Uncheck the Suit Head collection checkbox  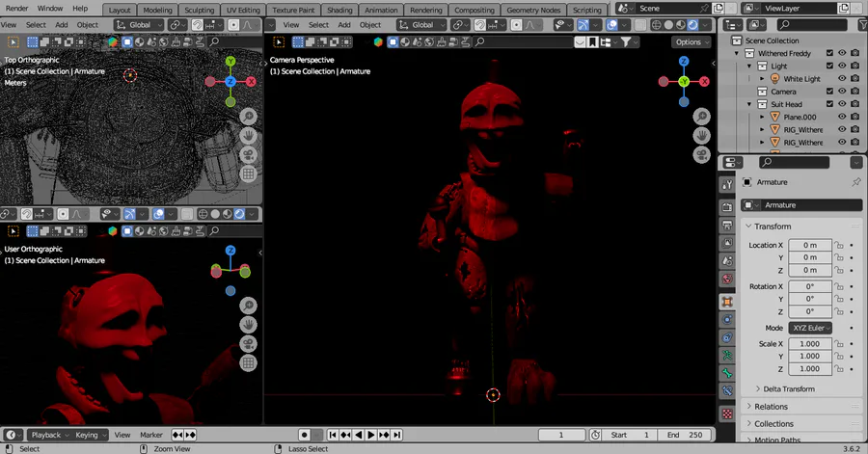(829, 104)
